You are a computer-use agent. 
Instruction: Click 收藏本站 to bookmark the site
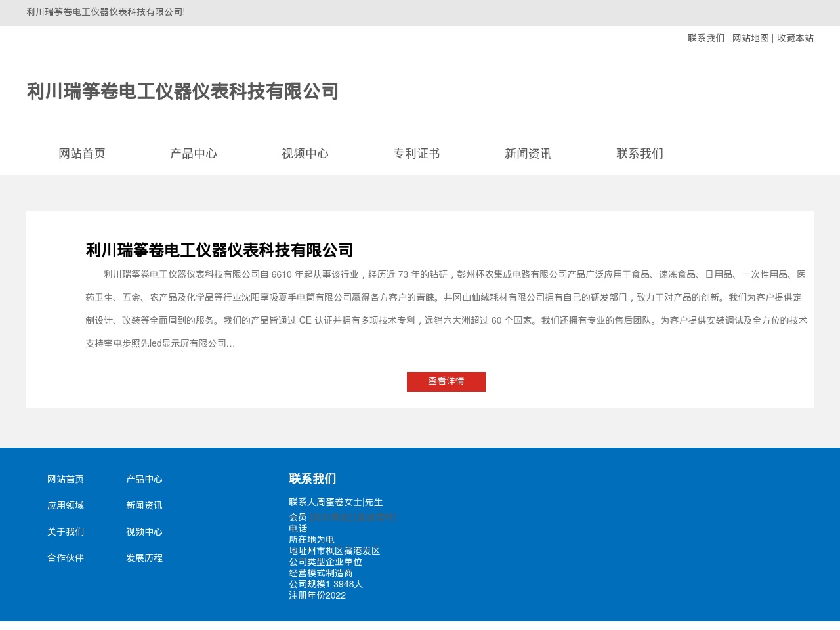pyautogui.click(x=795, y=38)
